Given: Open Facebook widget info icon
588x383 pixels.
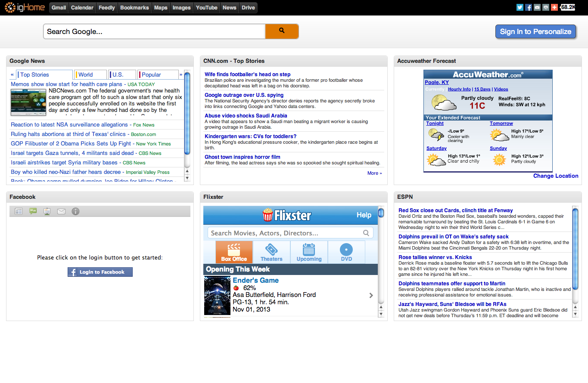Looking at the screenshot, I should [x=75, y=211].
